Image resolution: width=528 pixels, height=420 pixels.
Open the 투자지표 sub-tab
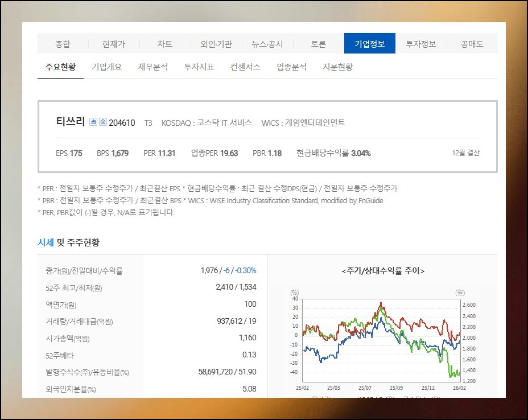point(199,67)
